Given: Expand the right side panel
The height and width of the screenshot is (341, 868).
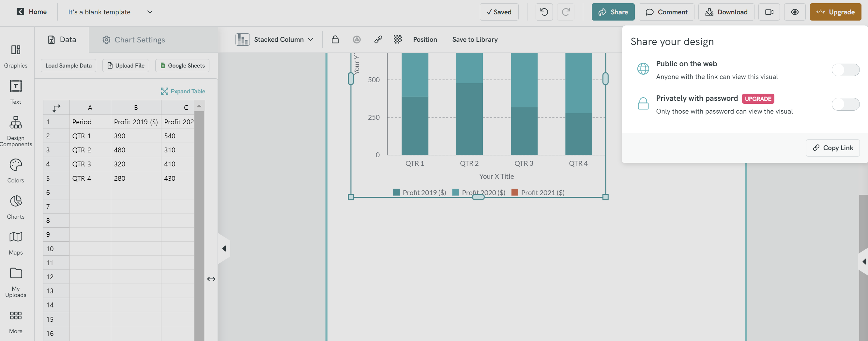Looking at the screenshot, I should 864,261.
